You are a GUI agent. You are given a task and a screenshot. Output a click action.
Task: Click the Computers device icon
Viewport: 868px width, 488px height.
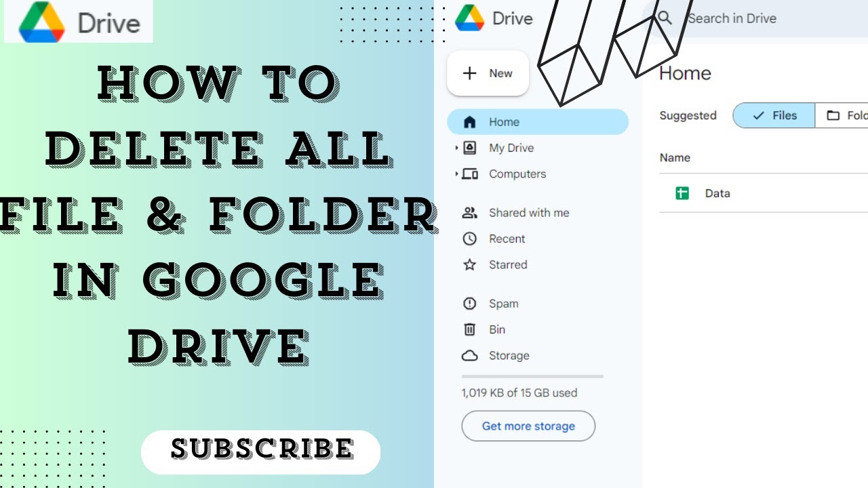(x=469, y=174)
